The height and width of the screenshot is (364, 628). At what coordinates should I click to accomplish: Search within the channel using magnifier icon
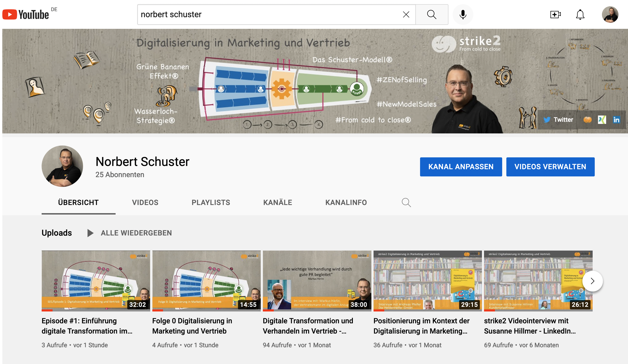click(x=406, y=202)
